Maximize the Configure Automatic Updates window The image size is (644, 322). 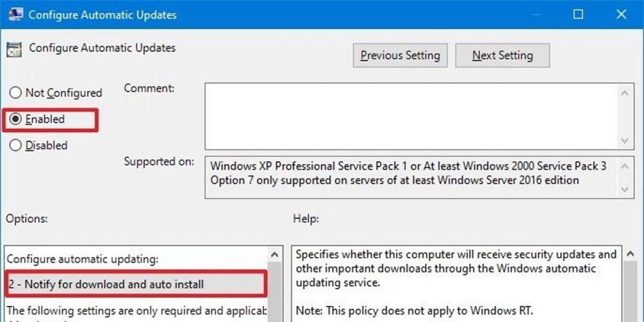pyautogui.click(x=578, y=14)
